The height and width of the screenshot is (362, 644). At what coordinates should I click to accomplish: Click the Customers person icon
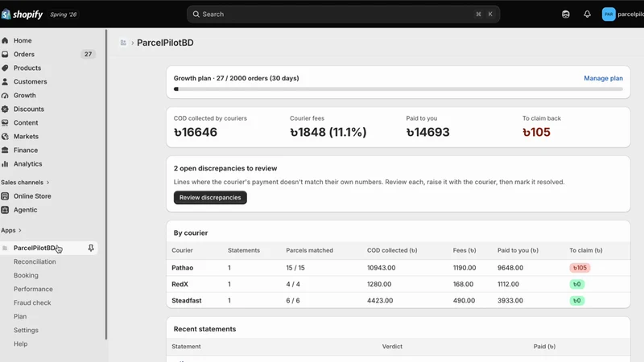[x=5, y=82]
